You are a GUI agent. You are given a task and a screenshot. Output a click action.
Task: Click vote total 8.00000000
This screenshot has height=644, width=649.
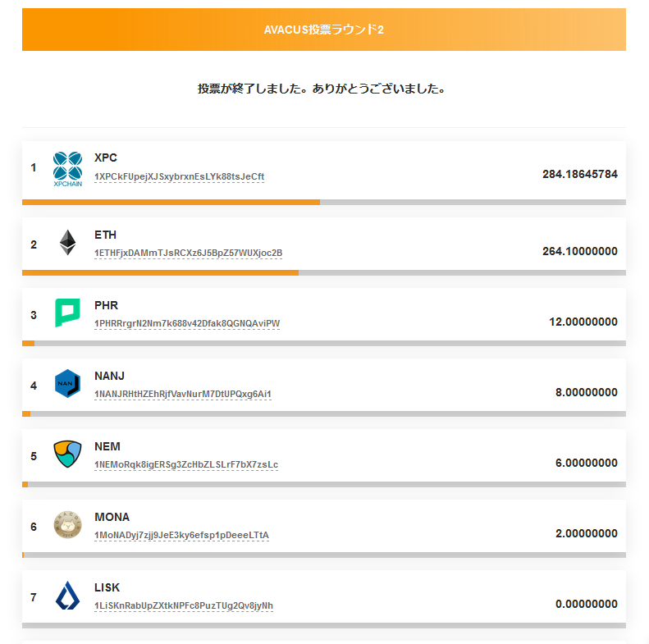[x=587, y=392]
